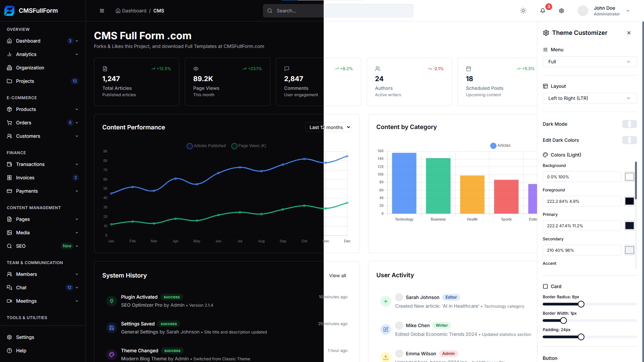Click the CMSFullForm logo icon
Screen dimensions: 644x362
pyautogui.click(x=9, y=10)
